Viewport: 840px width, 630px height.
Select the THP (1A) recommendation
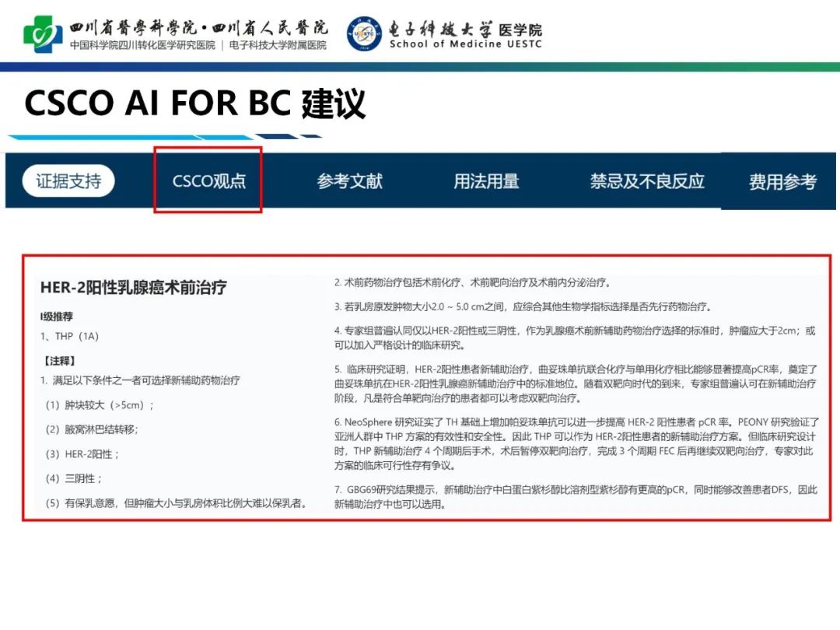[69, 336]
